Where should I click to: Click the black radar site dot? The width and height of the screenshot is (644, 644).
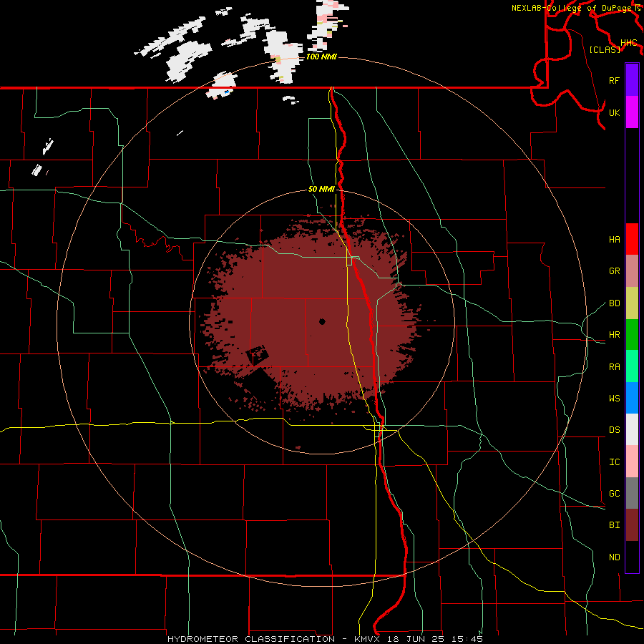tap(322, 321)
